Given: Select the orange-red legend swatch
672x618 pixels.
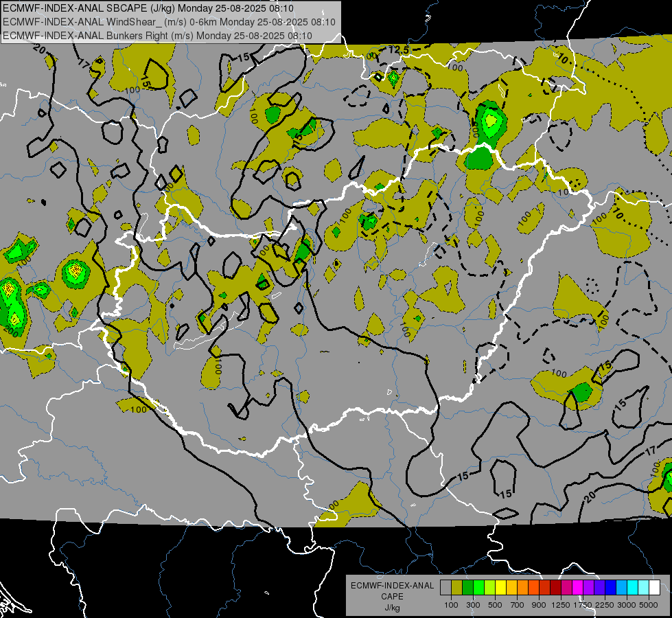Looking at the screenshot, I should pos(533,587).
